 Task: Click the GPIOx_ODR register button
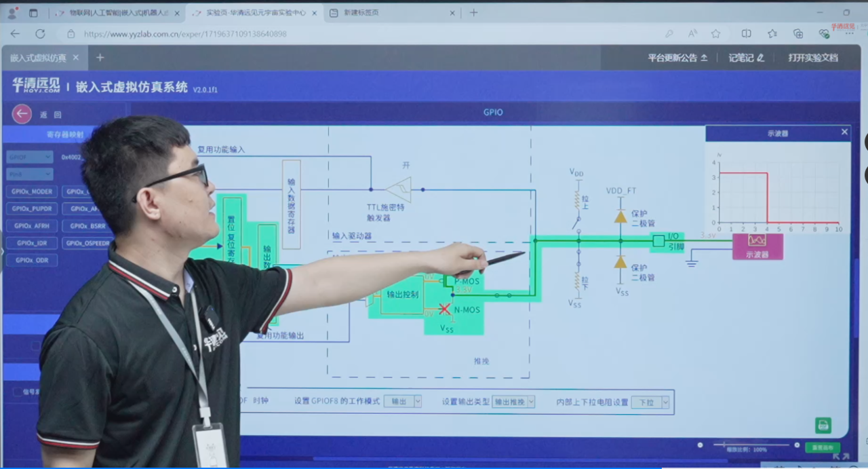click(32, 260)
